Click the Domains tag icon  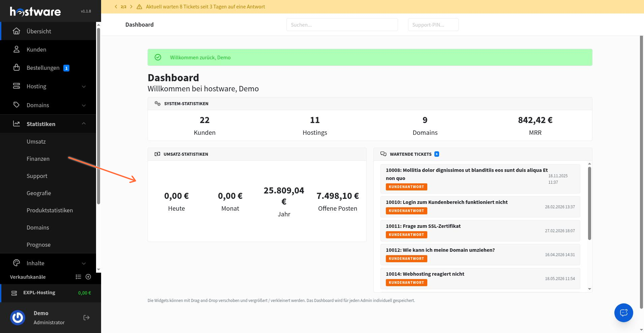click(17, 104)
